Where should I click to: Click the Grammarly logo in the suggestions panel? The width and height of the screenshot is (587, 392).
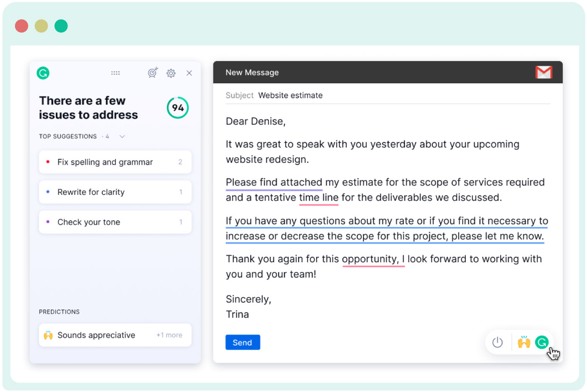click(x=43, y=73)
